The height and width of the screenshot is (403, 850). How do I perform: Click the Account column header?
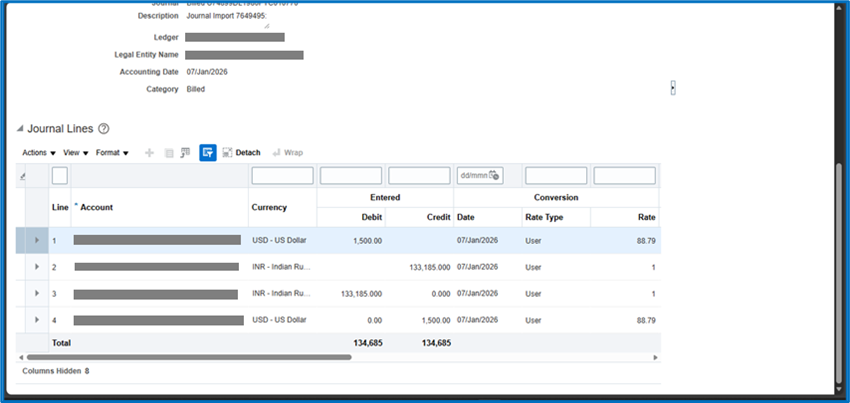point(96,207)
